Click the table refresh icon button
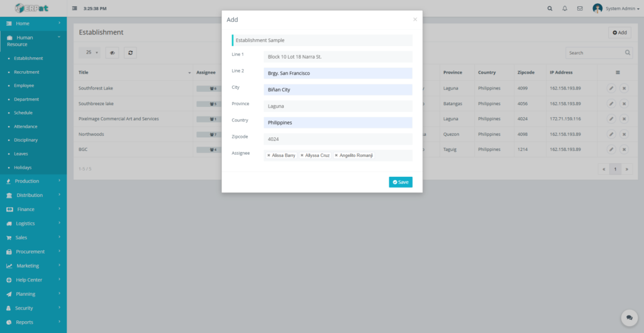Image resolution: width=644 pixels, height=333 pixels. click(x=130, y=53)
